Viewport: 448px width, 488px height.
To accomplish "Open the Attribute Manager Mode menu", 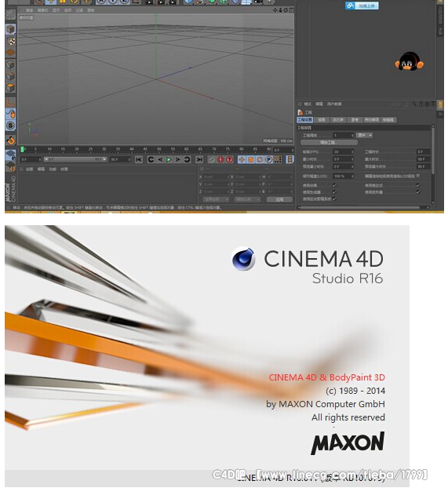I will tap(308, 104).
